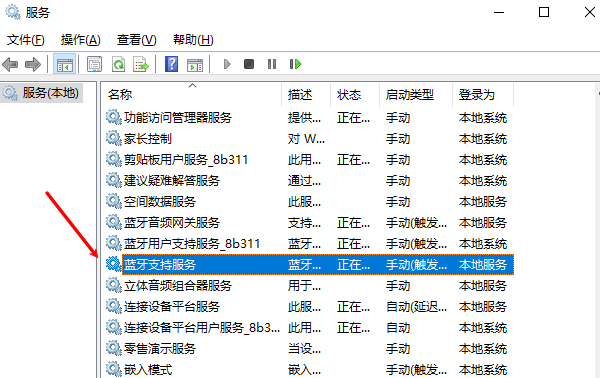Image resolution: width=600 pixels, height=378 pixels.
Task: Select the highlighted 蓝牙支持服务 service name
Action: point(160,265)
